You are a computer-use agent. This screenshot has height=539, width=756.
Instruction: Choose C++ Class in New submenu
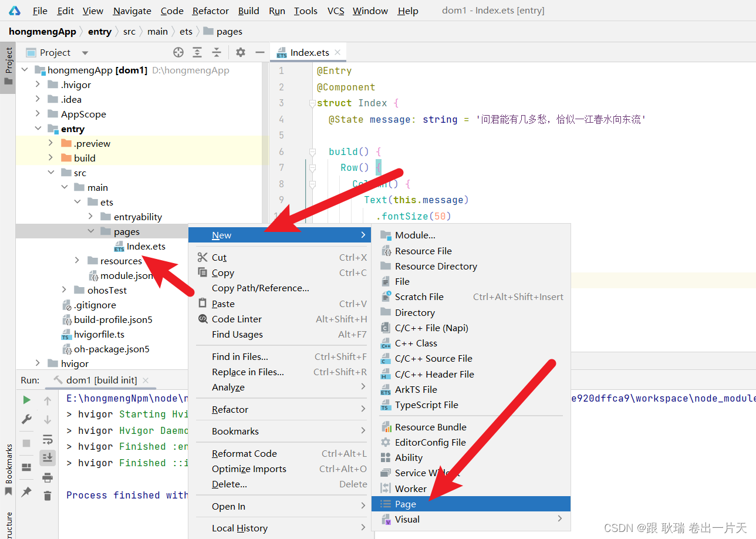coord(471,343)
